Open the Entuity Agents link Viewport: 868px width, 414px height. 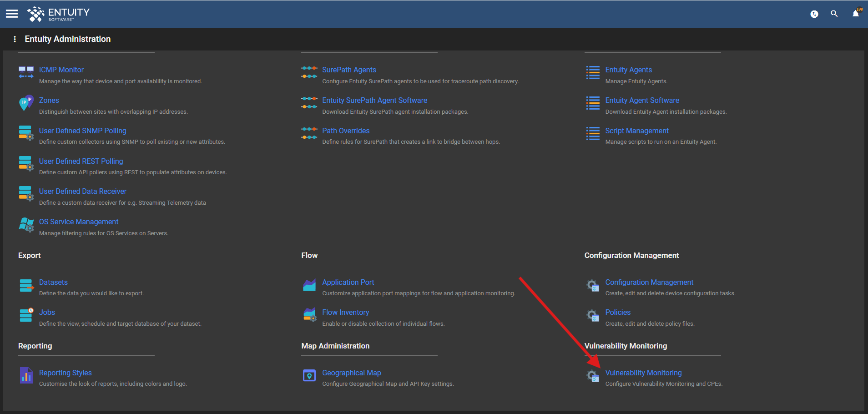pyautogui.click(x=628, y=70)
